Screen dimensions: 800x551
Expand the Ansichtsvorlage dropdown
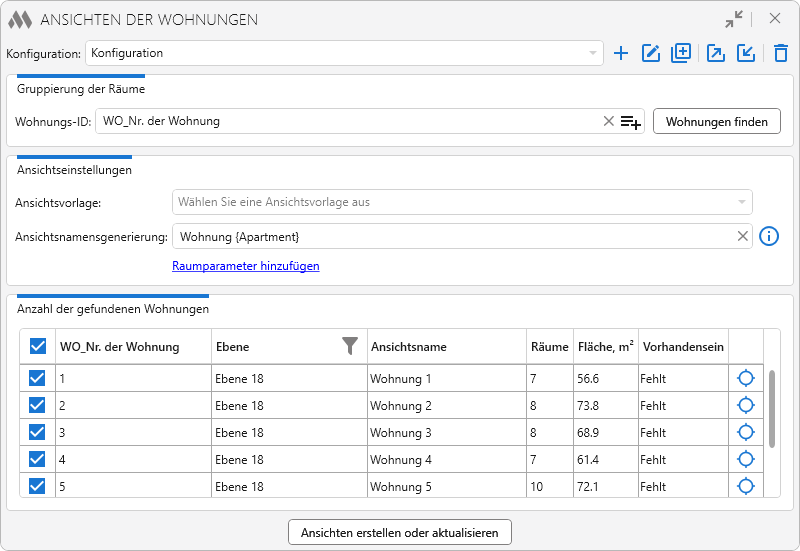pyautogui.click(x=462, y=202)
